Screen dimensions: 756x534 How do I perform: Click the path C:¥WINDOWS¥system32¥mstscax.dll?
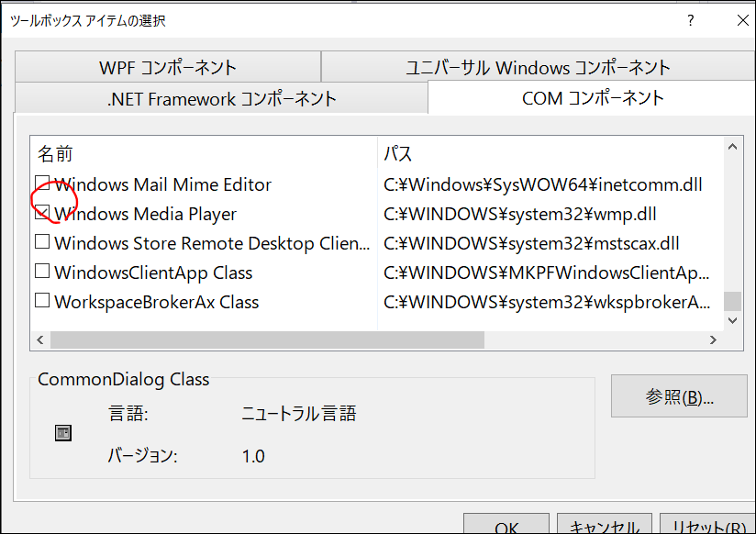(x=531, y=243)
